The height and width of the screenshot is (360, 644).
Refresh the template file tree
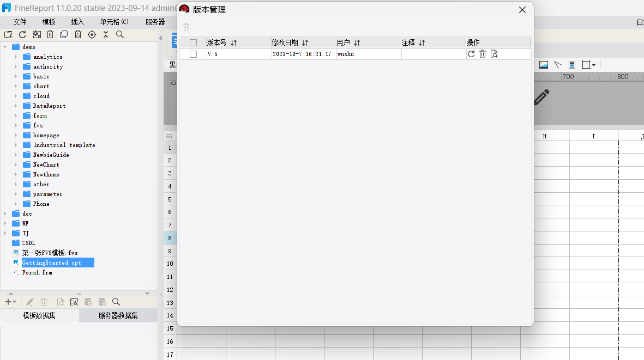(22, 34)
